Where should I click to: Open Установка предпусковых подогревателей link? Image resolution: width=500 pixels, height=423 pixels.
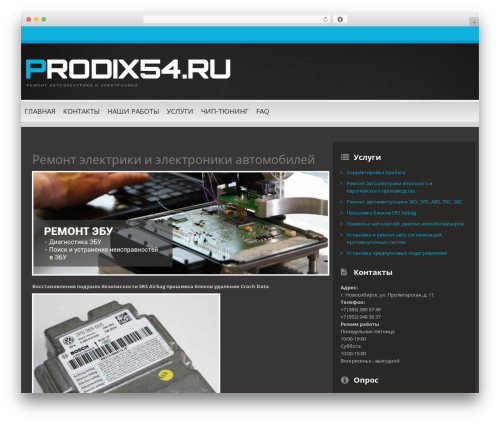tap(397, 253)
